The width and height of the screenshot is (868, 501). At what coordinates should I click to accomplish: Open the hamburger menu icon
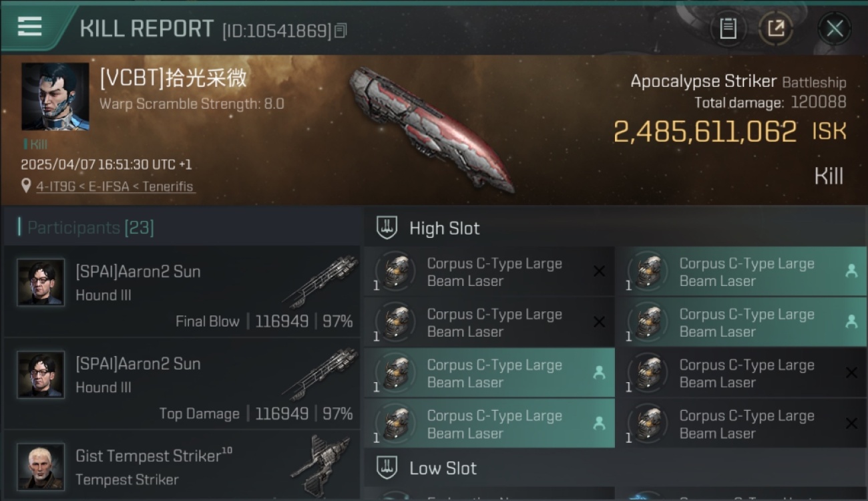point(29,26)
